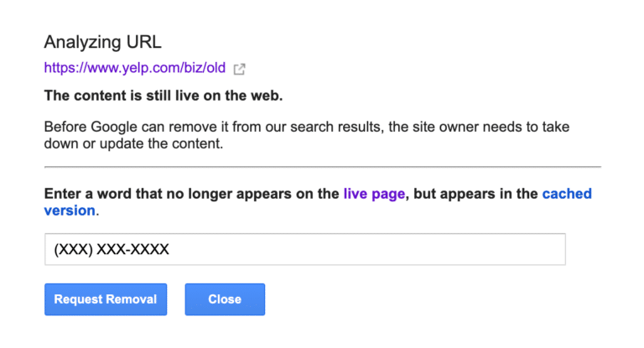The width and height of the screenshot is (644, 348).
Task: Open the "cached version" link
Action: (567, 194)
